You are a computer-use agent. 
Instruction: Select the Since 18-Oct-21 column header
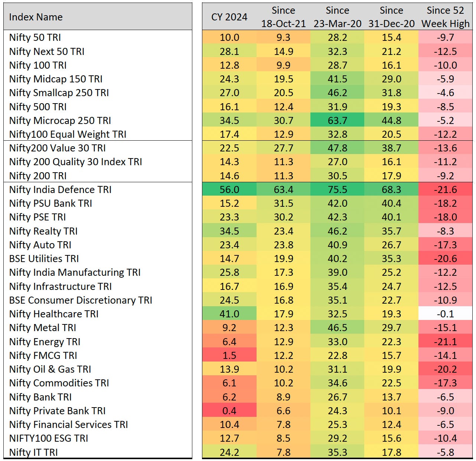coord(283,17)
